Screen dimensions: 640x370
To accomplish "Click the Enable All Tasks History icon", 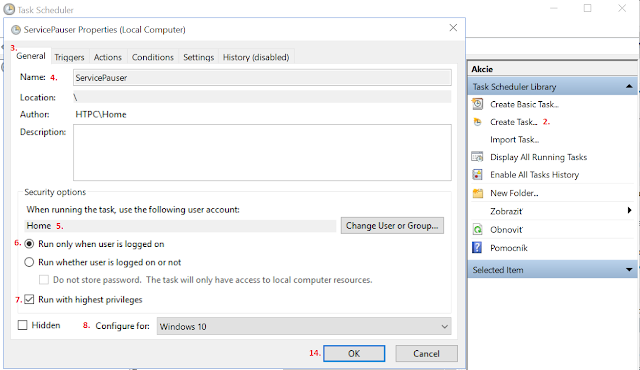I will click(477, 175).
